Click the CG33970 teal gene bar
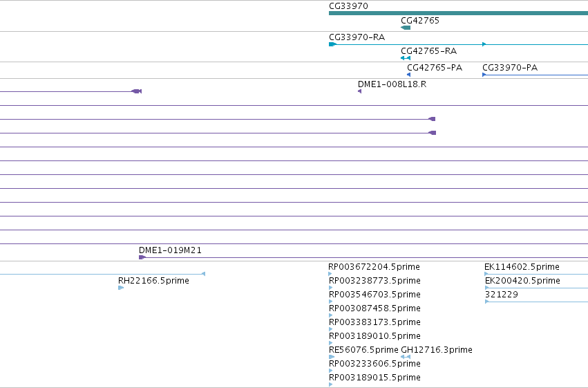588x388 pixels. point(458,13)
